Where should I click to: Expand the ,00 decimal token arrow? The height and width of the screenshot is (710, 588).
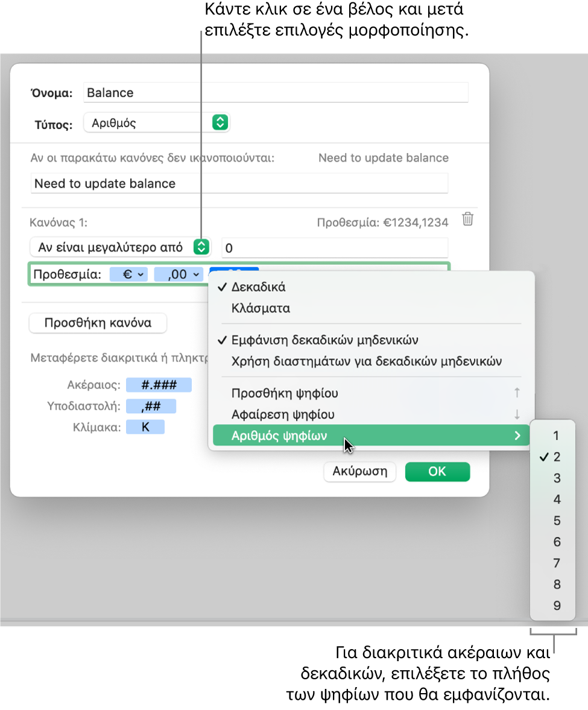coord(196,274)
